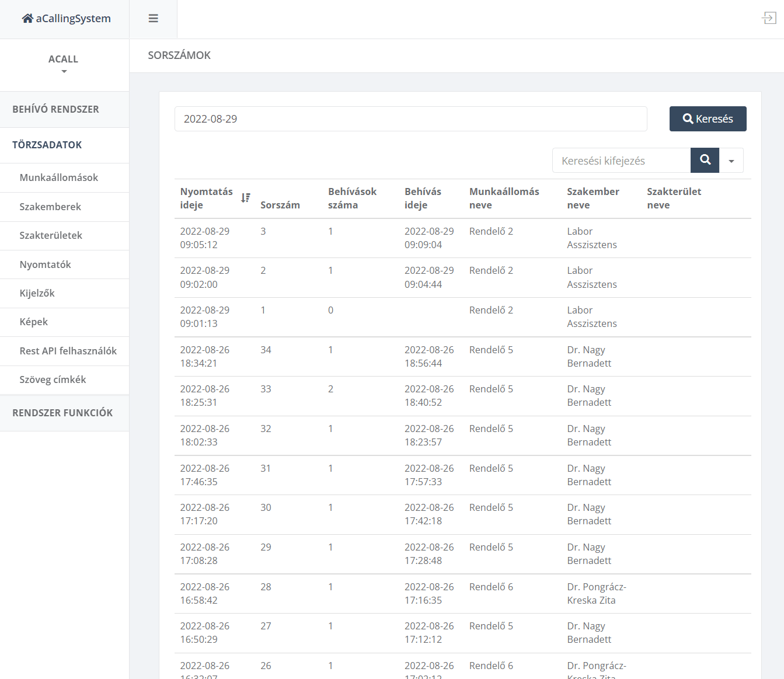This screenshot has width=784, height=679.
Task: Open the Kijelzők page
Action: [64, 293]
